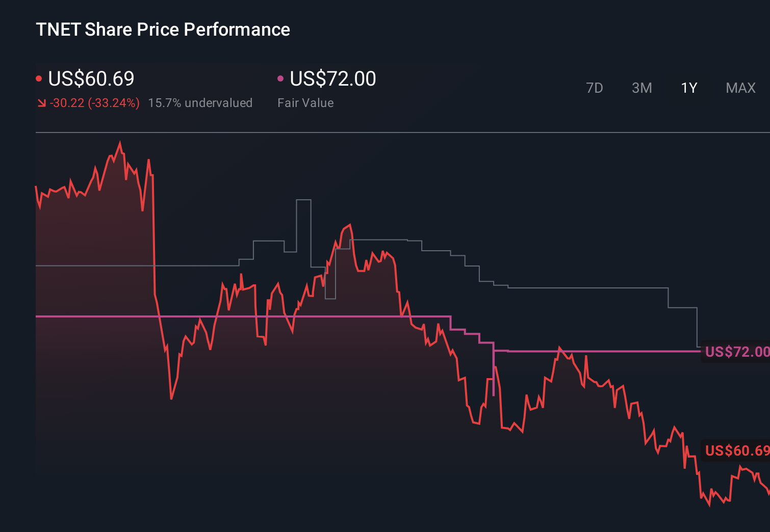Select the 1Y time range
This screenshot has height=532, width=770.
point(688,88)
